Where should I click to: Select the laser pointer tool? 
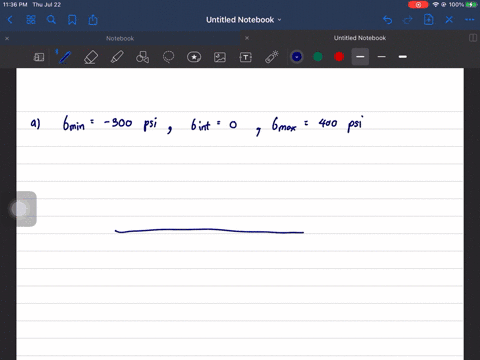272,57
